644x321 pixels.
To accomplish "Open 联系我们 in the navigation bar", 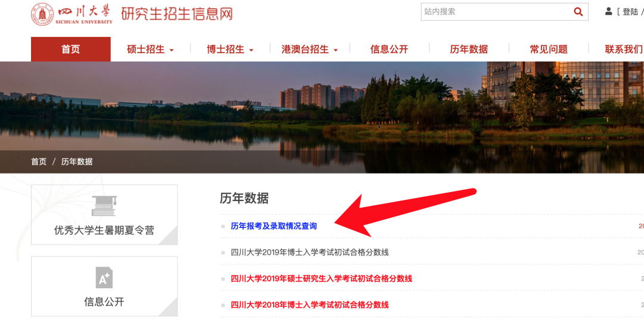I will (x=624, y=50).
